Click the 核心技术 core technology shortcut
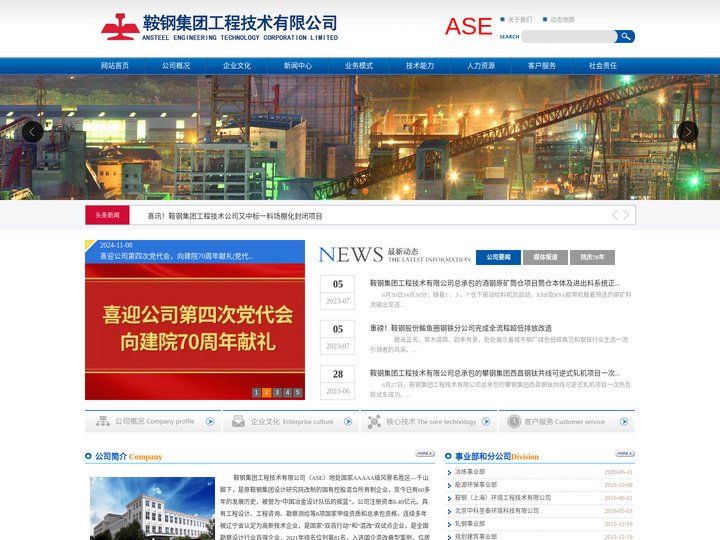Image resolution: width=720 pixels, height=540 pixels. (x=429, y=421)
